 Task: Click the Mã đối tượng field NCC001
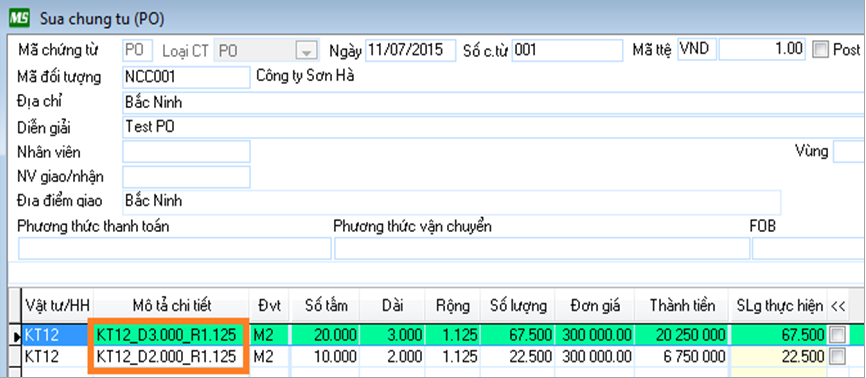[x=186, y=77]
